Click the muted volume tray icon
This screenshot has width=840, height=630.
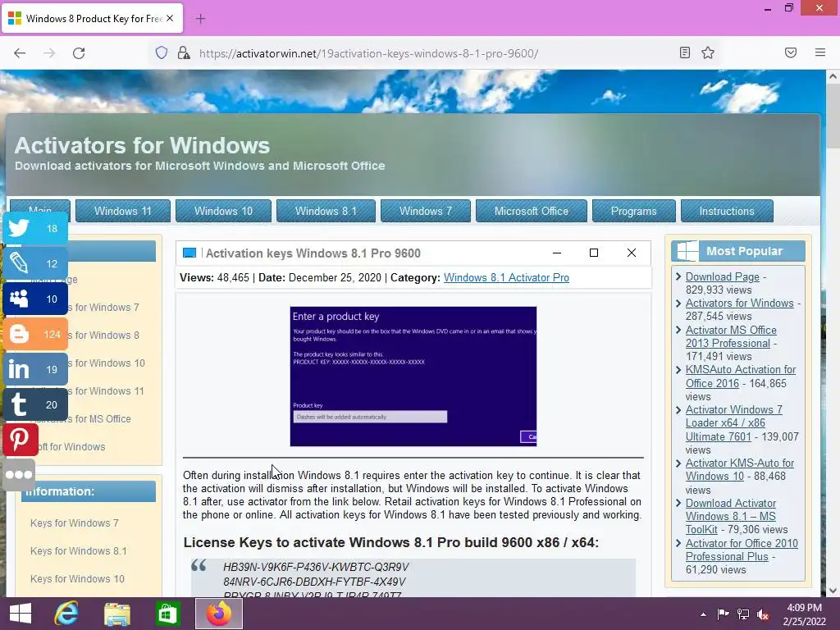(764, 614)
